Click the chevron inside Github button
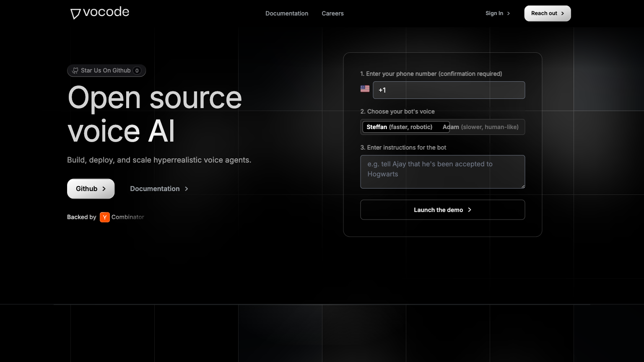 pyautogui.click(x=104, y=189)
